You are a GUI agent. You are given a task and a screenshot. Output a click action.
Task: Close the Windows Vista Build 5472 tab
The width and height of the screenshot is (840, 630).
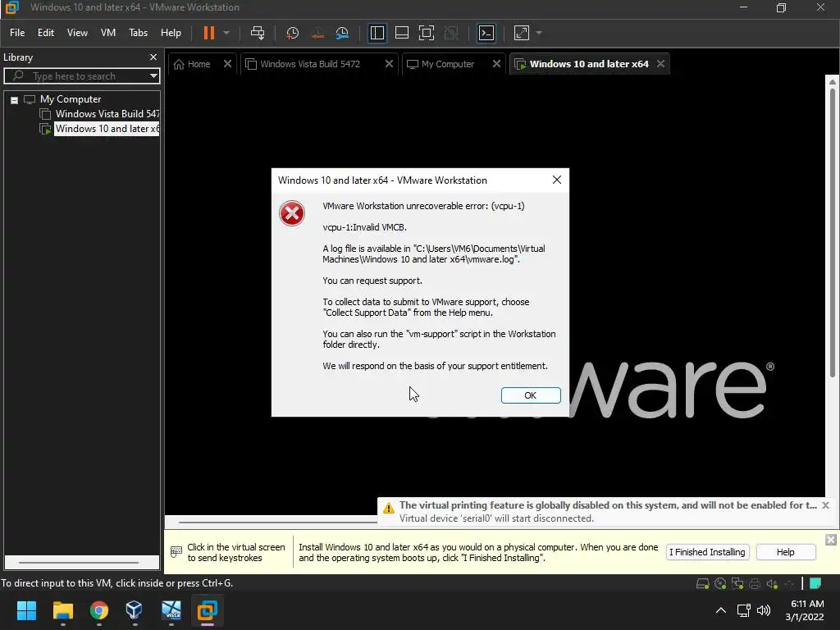pyautogui.click(x=390, y=64)
